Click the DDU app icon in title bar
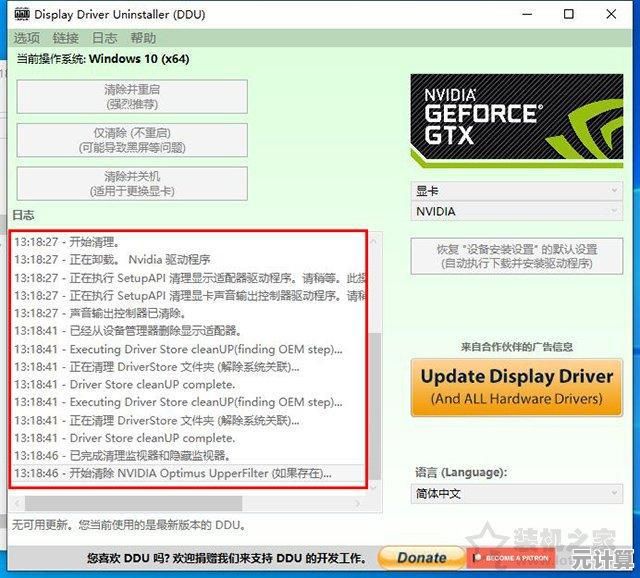The image size is (640, 578). coord(18,14)
